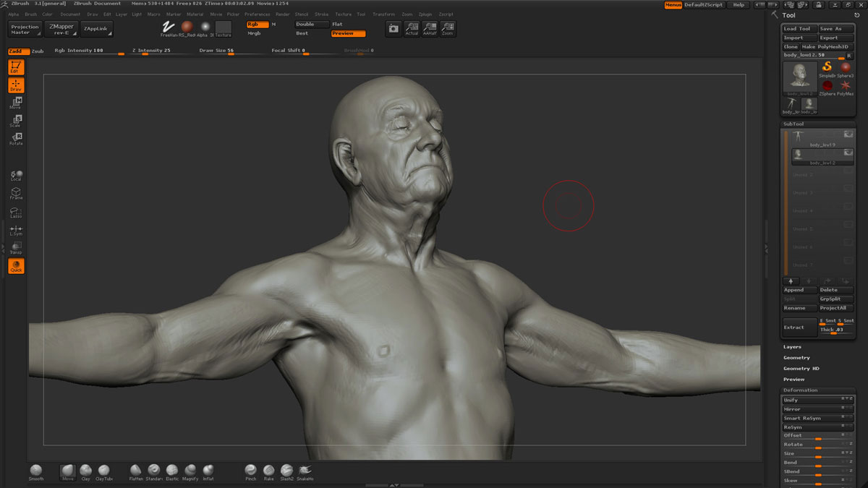Click the Append subtool button
The image size is (868, 488).
click(799, 290)
